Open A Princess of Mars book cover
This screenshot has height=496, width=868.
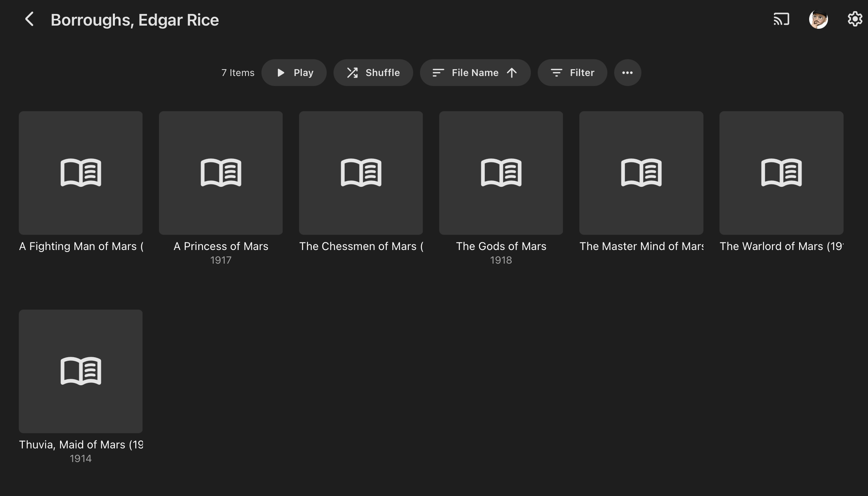click(221, 173)
